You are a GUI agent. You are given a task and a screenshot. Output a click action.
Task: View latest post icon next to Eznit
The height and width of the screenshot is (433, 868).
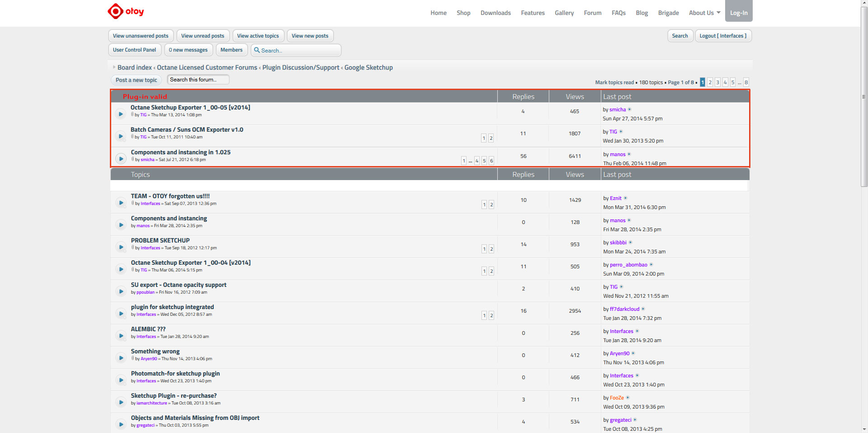click(x=626, y=198)
